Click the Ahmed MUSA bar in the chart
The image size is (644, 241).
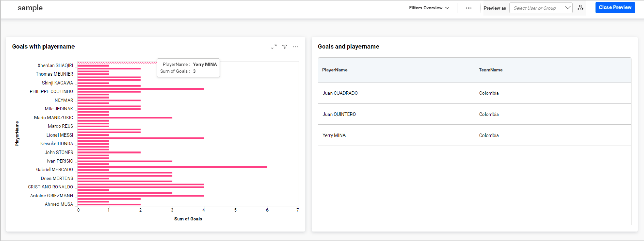click(x=109, y=204)
